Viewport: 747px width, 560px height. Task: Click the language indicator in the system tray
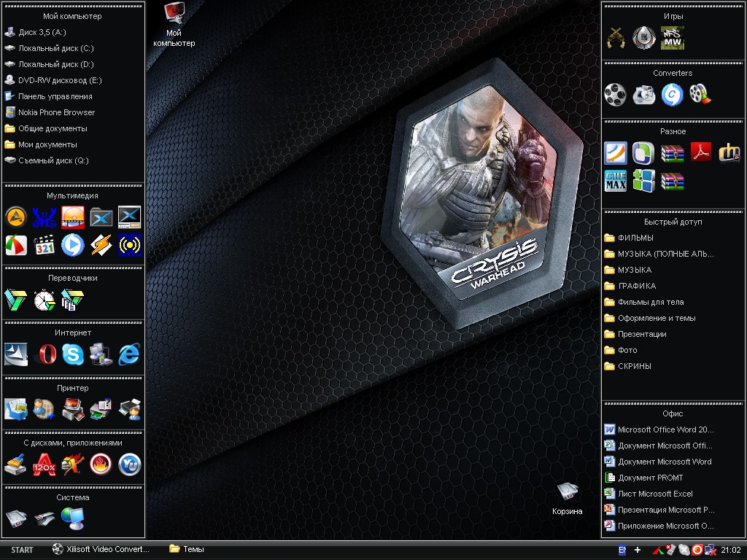pos(622,550)
